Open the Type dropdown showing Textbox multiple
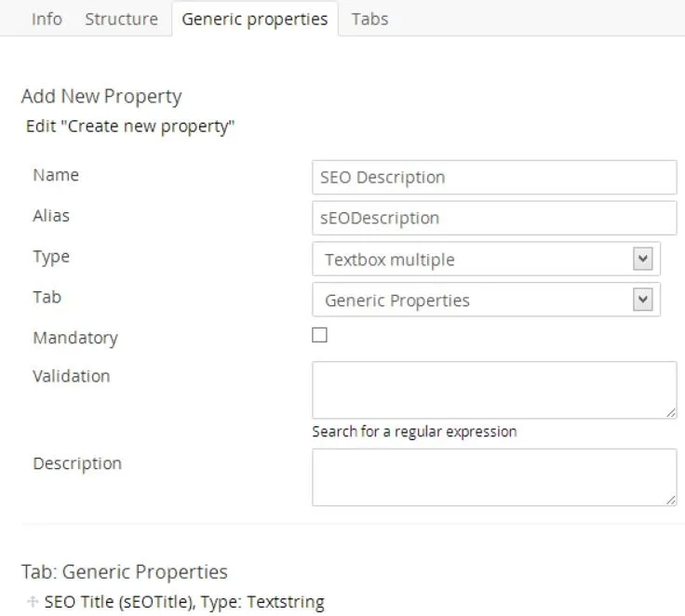The width and height of the screenshot is (685, 616). tap(486, 260)
